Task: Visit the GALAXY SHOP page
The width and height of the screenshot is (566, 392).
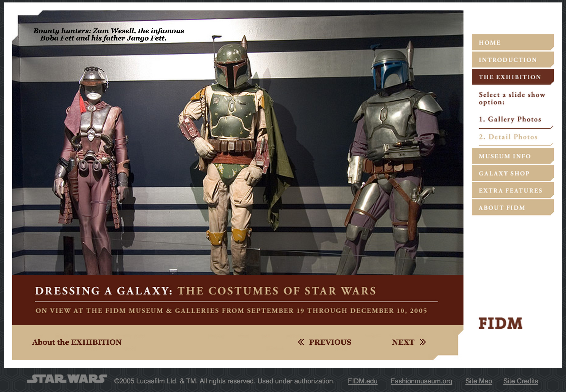Action: (x=513, y=173)
